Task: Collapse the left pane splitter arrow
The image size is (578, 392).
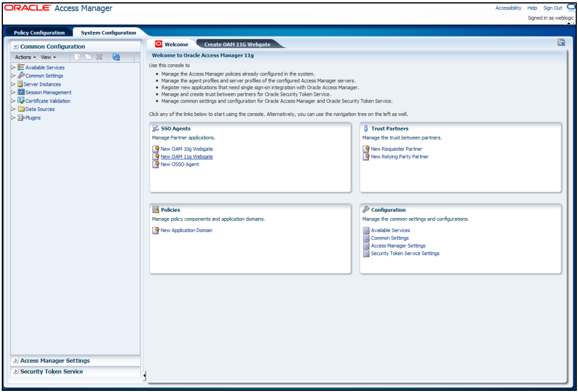Action: coord(144,376)
